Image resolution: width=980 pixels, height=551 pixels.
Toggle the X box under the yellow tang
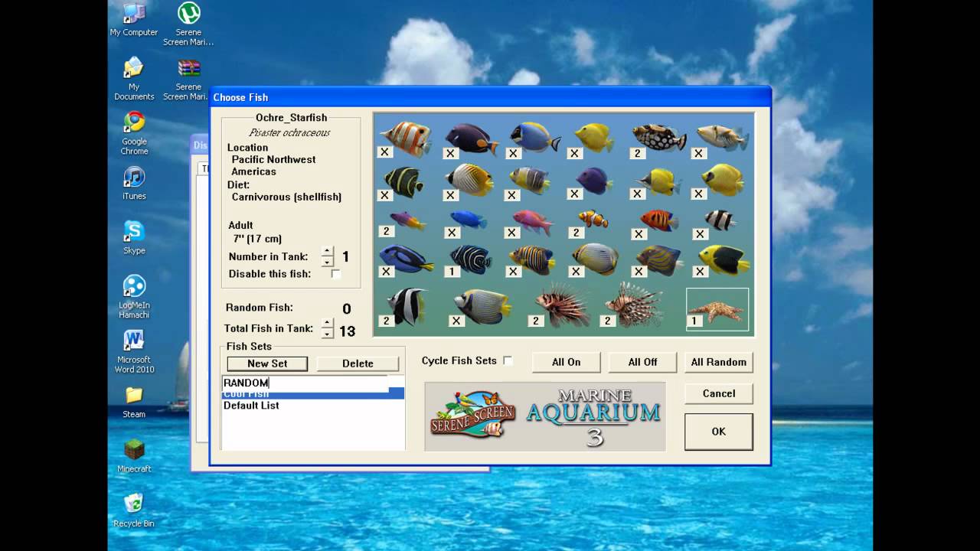(573, 153)
